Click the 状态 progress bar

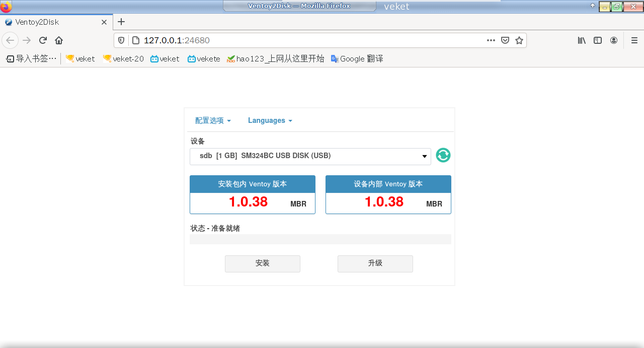tap(320, 239)
